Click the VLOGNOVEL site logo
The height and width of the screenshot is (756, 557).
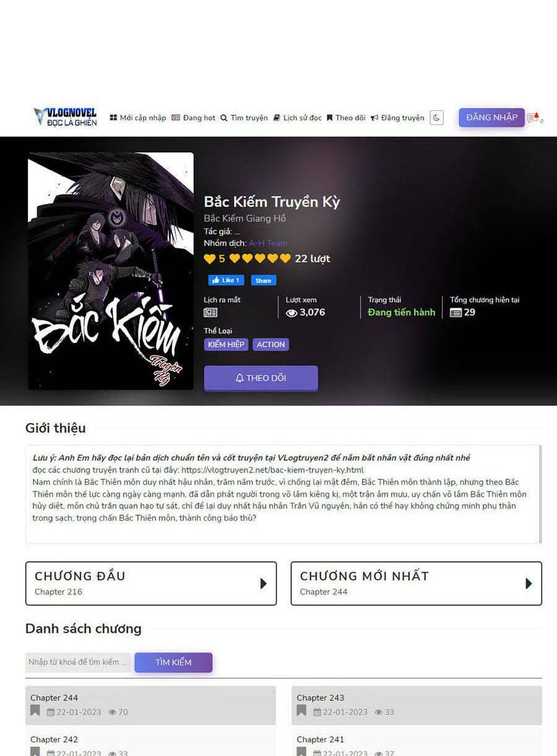coord(65,117)
